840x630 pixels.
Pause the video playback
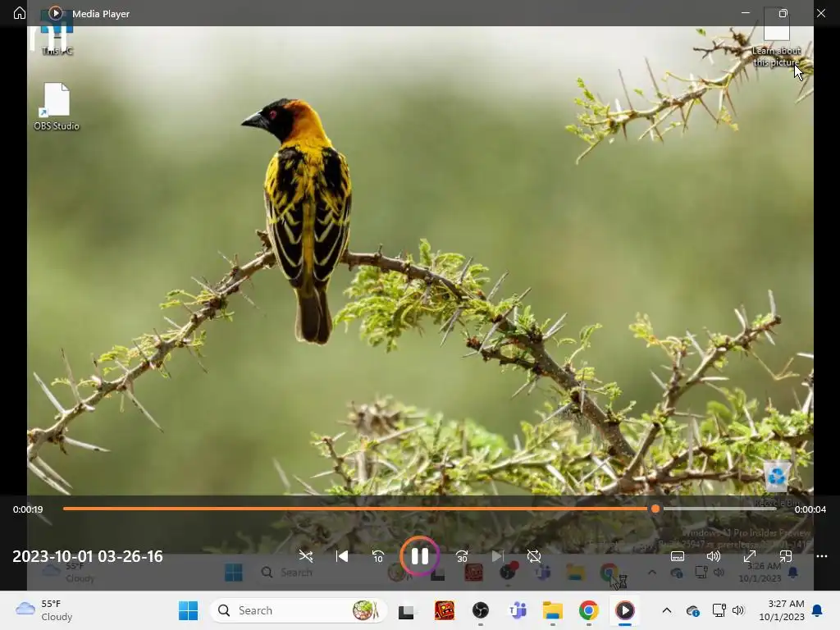[x=419, y=556]
